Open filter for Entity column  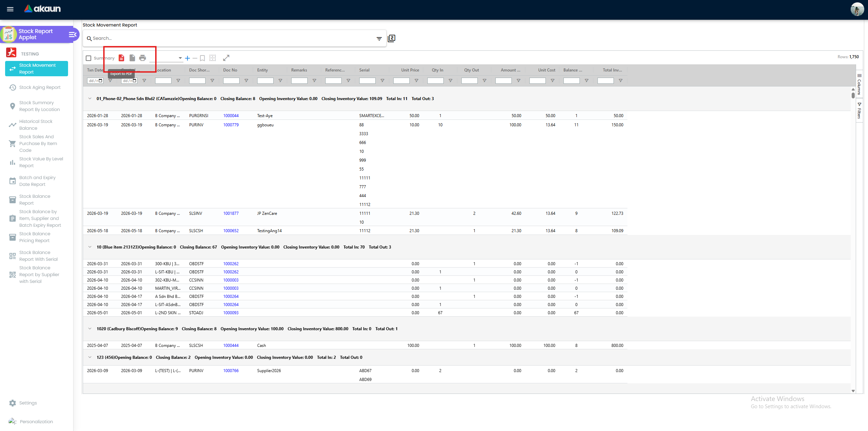point(280,81)
